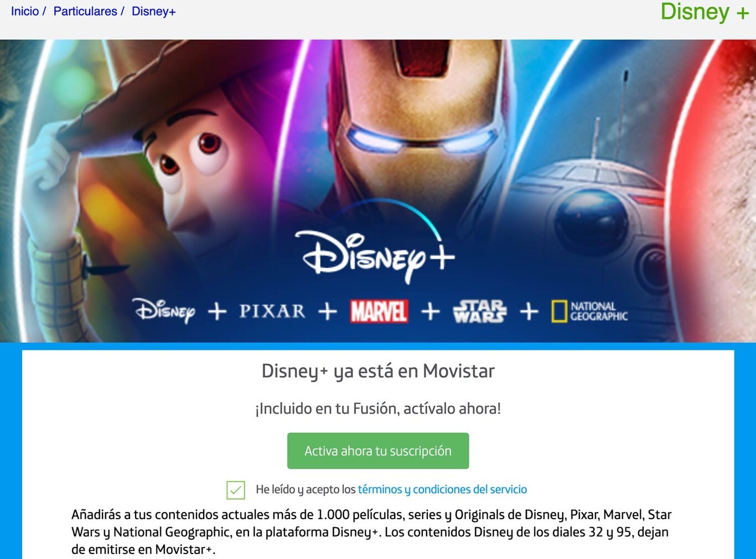Click the Pixar logo in banner

(x=272, y=311)
